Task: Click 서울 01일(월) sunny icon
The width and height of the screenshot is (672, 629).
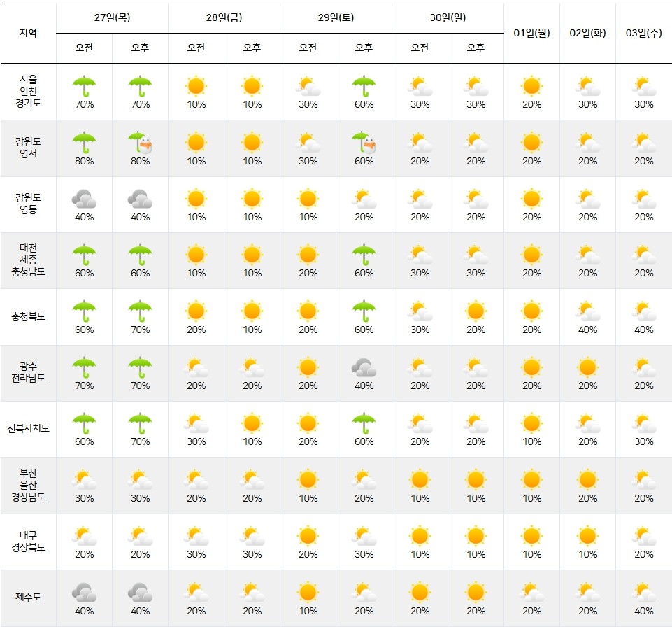Action: tap(531, 86)
